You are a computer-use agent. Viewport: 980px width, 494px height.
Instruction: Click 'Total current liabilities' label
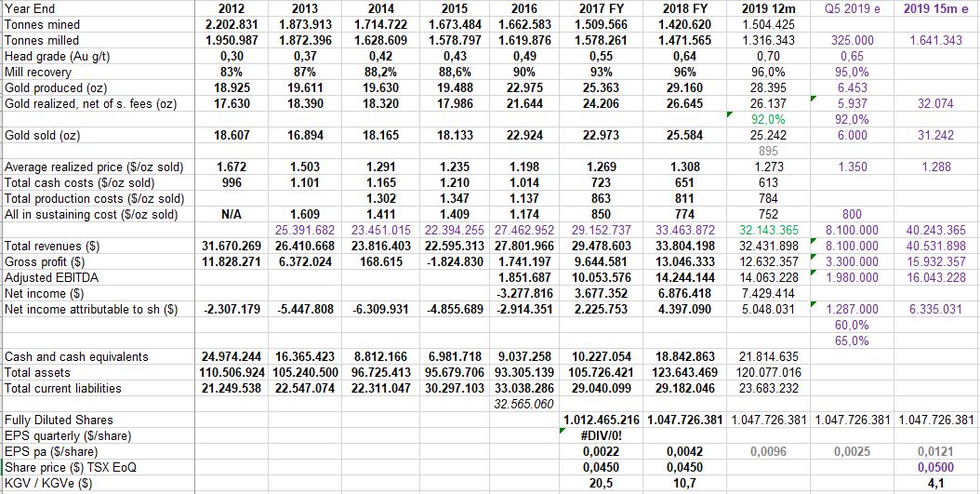click(63, 388)
